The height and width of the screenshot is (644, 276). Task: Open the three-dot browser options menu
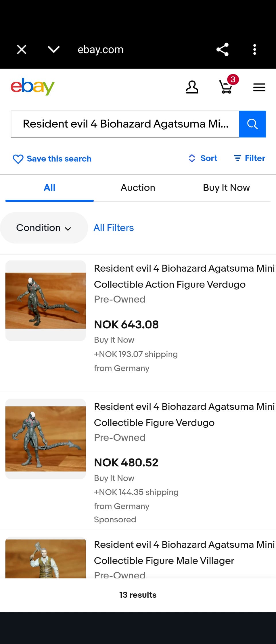254,49
